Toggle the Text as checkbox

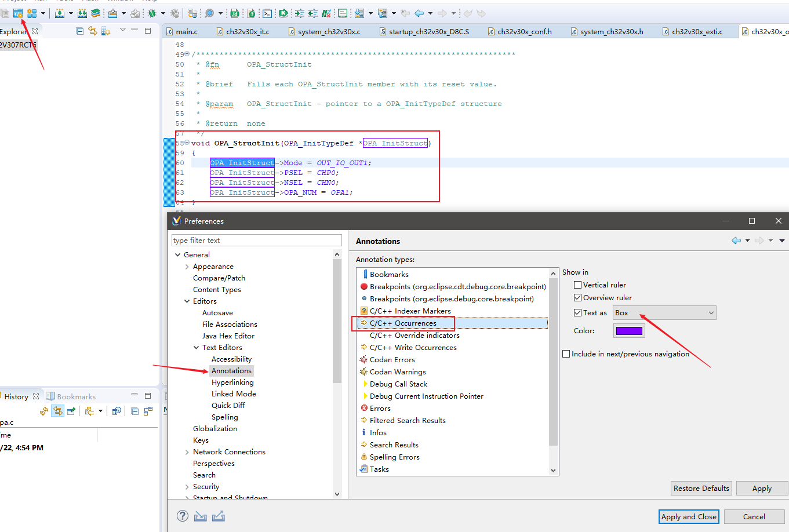577,312
